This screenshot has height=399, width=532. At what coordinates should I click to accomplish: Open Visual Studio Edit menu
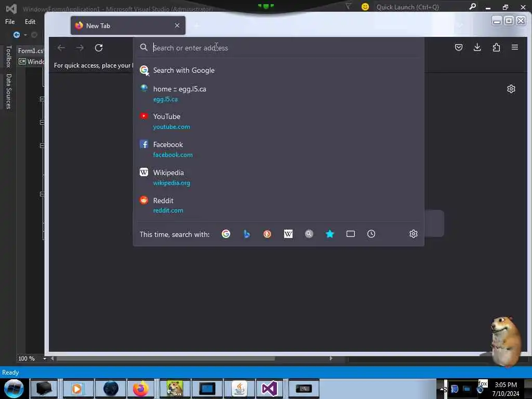[x=30, y=22]
